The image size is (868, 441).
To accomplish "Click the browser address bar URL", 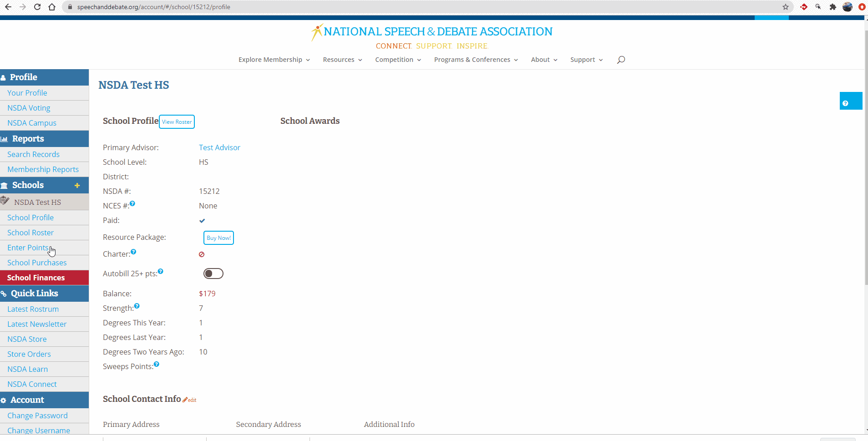I will pos(153,7).
